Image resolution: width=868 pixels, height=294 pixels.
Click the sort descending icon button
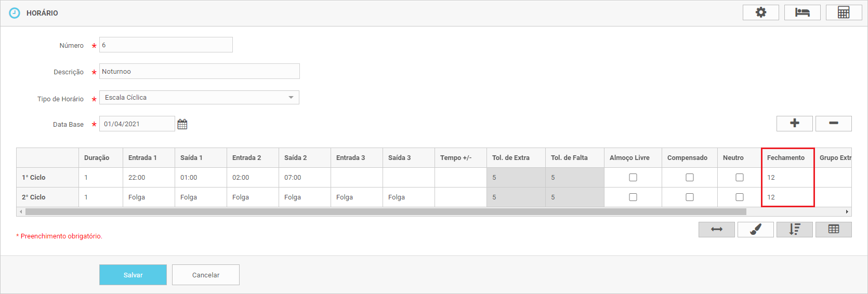click(x=794, y=229)
